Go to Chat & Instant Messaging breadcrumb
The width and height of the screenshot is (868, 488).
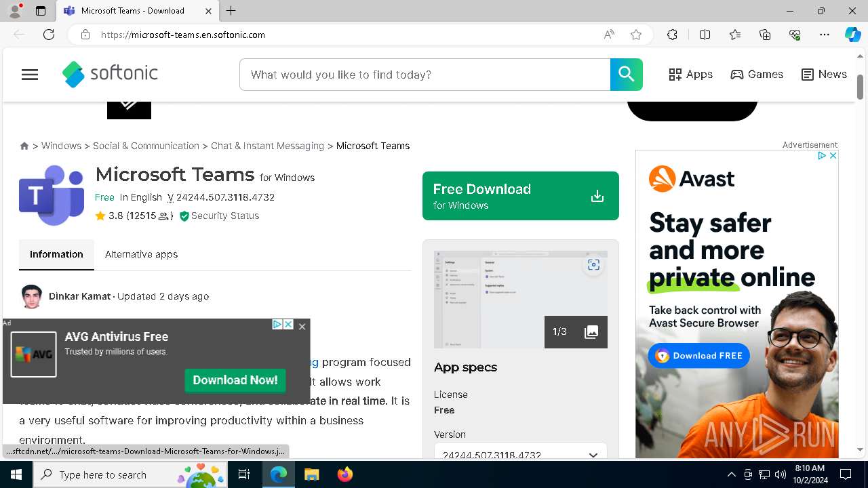(x=267, y=146)
